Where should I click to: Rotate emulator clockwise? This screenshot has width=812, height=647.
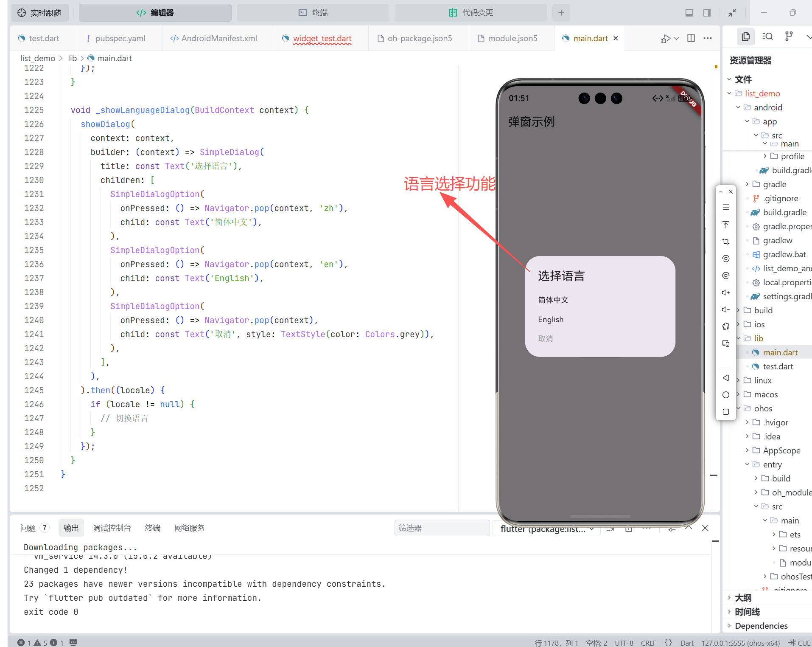click(726, 276)
